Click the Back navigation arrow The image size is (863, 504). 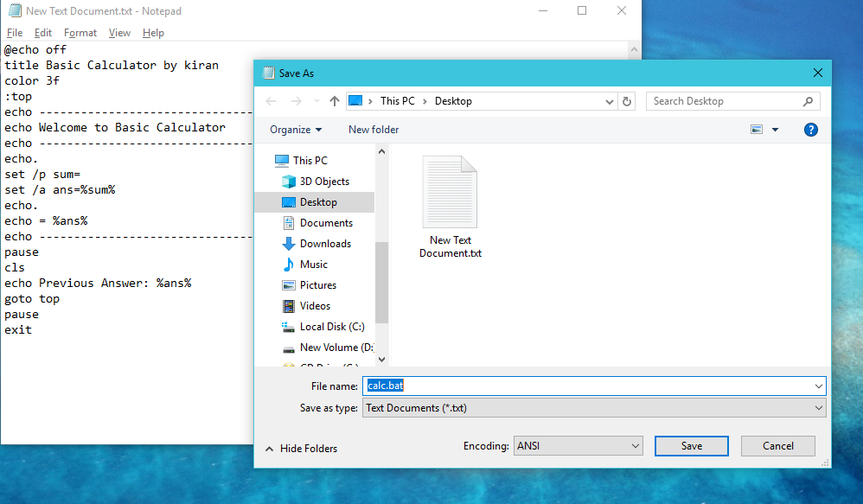click(270, 101)
